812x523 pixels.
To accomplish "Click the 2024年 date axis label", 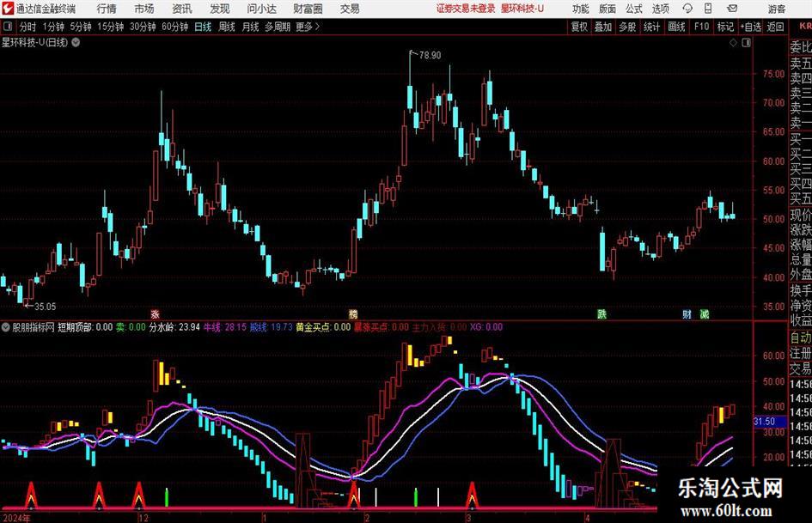I will 16,518.
